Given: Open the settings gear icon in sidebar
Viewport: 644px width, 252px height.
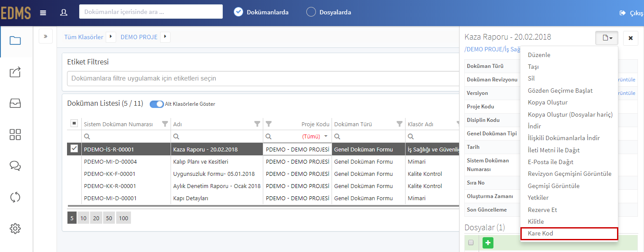Looking at the screenshot, I should [15, 228].
